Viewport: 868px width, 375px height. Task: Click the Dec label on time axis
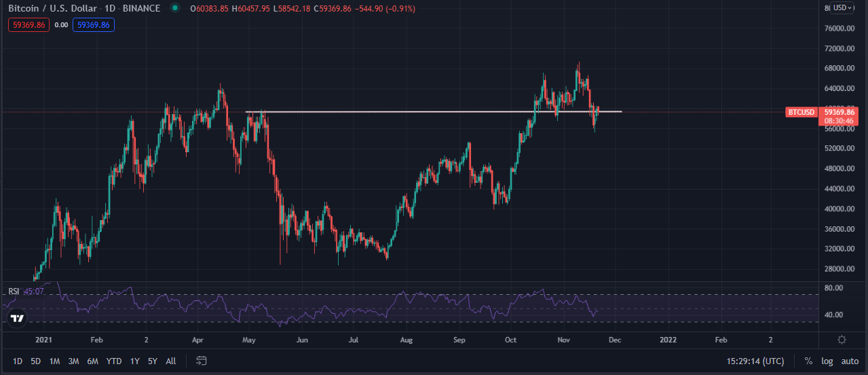coord(615,339)
